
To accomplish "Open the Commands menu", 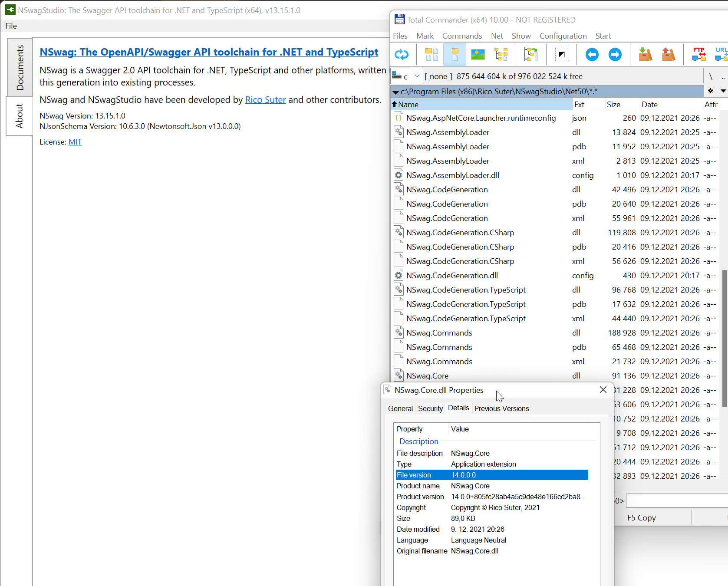I will coord(462,36).
